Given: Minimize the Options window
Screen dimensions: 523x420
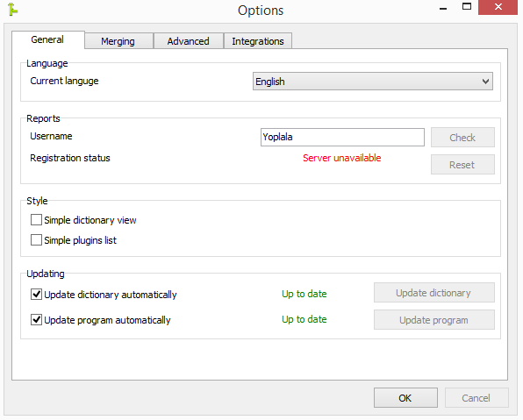Looking at the screenshot, I should [x=443, y=9].
